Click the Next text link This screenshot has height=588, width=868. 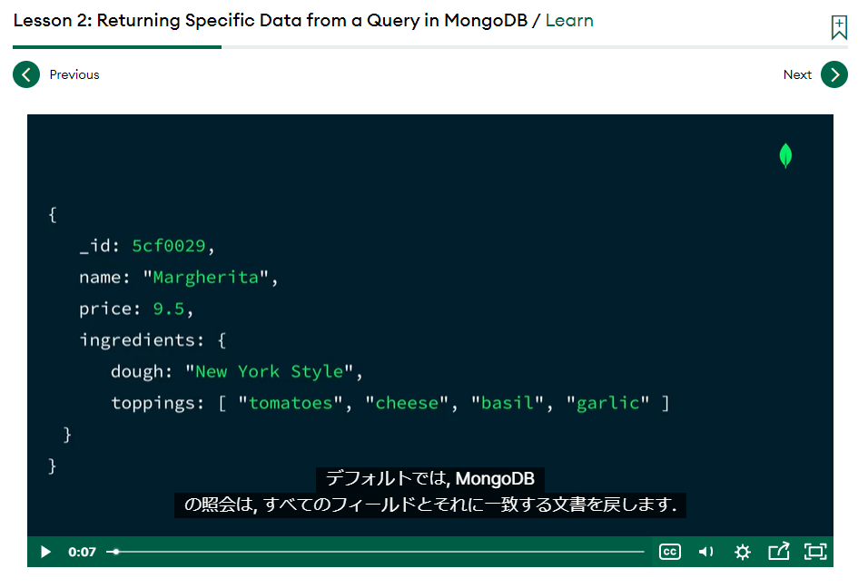coord(797,74)
